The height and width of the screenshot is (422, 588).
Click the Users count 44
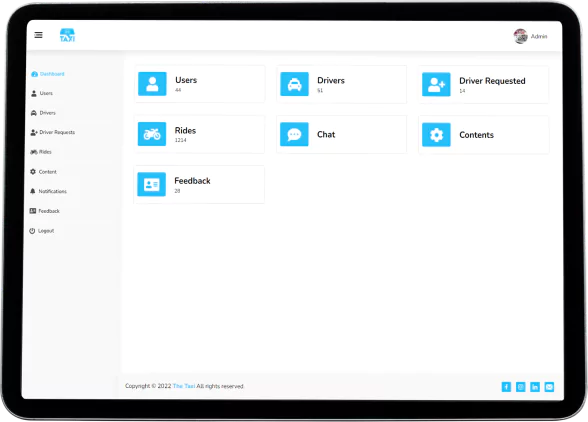(x=178, y=90)
